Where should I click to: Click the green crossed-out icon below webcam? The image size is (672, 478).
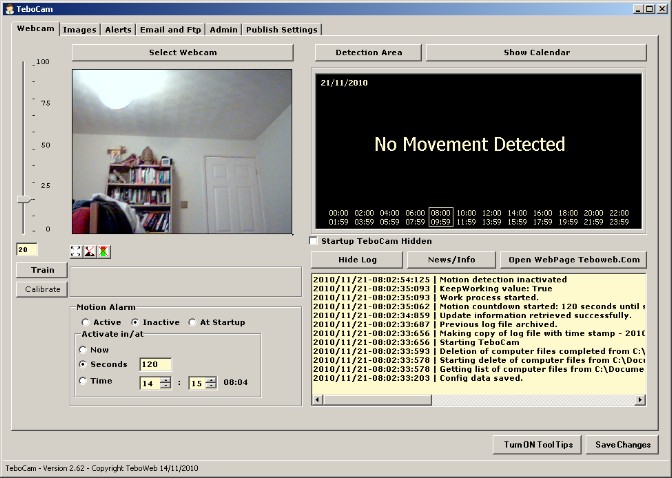[x=103, y=251]
